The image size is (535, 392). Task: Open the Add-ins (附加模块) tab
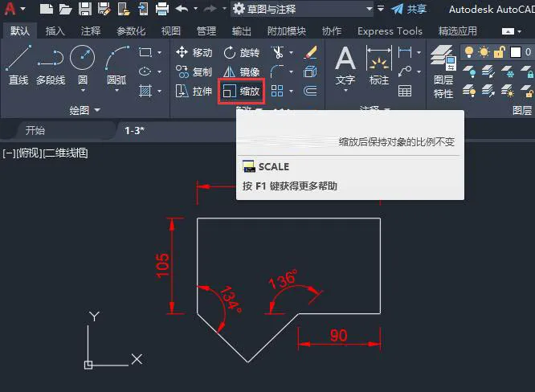pyautogui.click(x=287, y=31)
